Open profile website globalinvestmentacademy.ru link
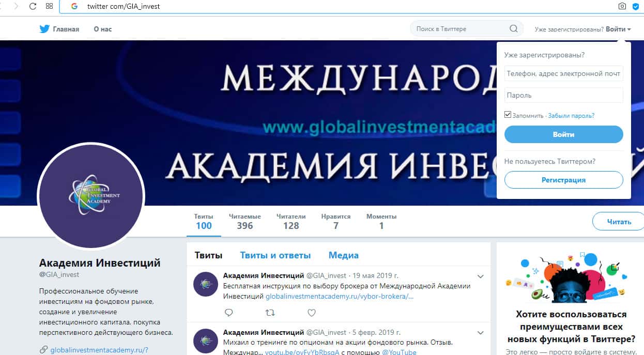This screenshot has height=355, width=644. (x=99, y=350)
